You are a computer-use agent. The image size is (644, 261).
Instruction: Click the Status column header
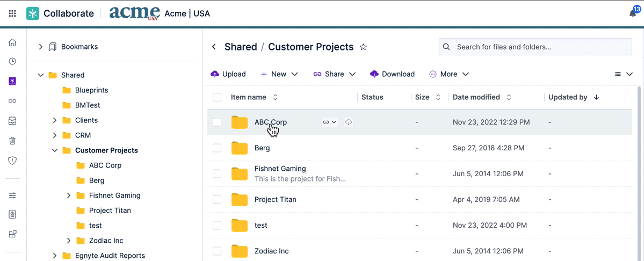click(x=372, y=97)
